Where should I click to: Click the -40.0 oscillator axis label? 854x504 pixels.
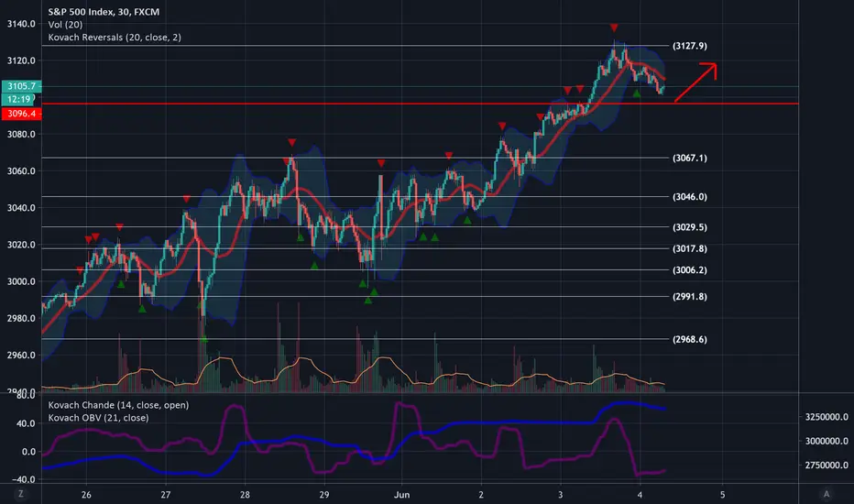click(24, 479)
